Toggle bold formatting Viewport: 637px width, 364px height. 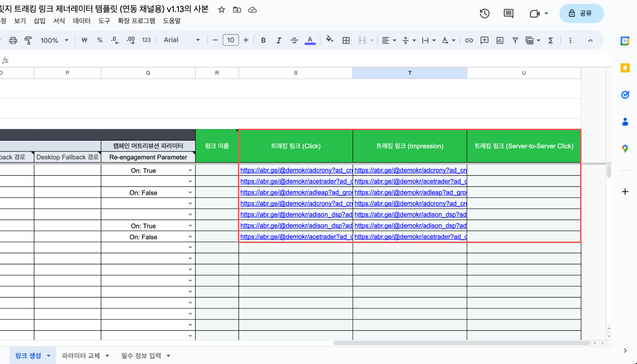pos(263,40)
